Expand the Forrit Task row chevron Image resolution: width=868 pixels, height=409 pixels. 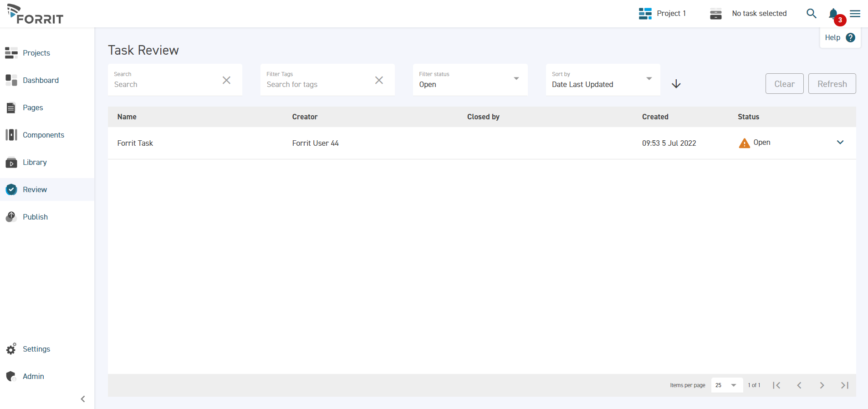click(x=840, y=143)
